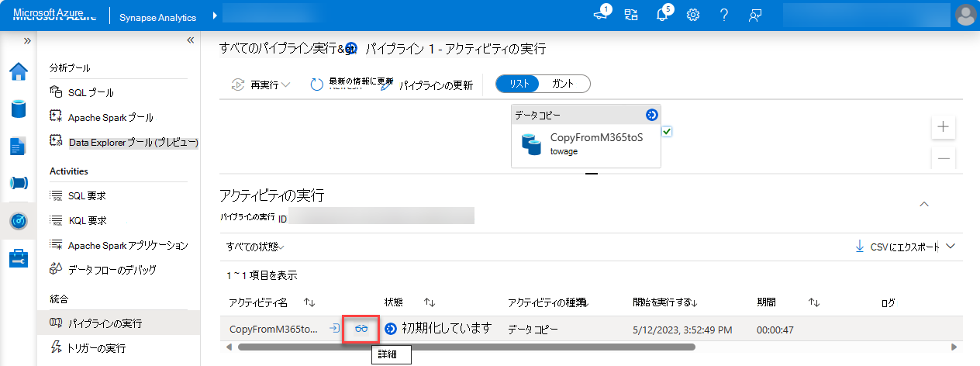Click Synapse Analytics breadcrumb
This screenshot has height=366, width=980.
tap(157, 16)
